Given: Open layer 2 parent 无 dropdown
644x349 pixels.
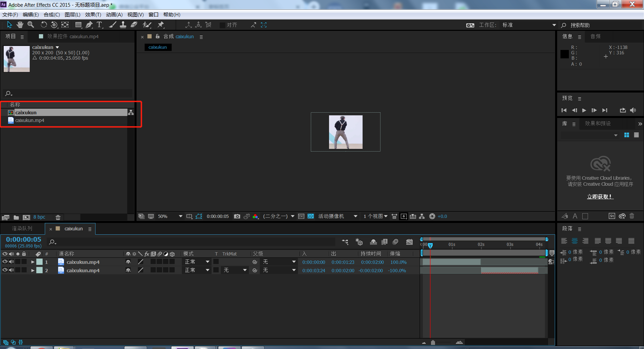Looking at the screenshot, I should click(x=279, y=270).
